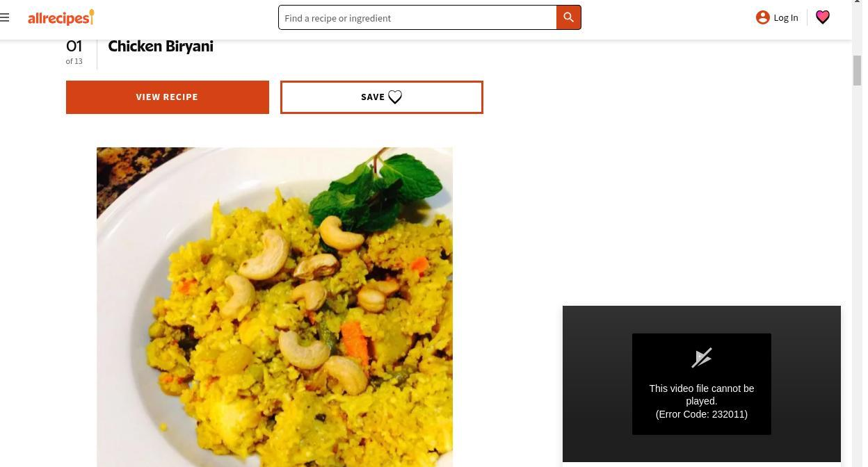Image resolution: width=868 pixels, height=467 pixels.
Task: Click the page vertical scrollbar thumb
Action: click(857, 71)
